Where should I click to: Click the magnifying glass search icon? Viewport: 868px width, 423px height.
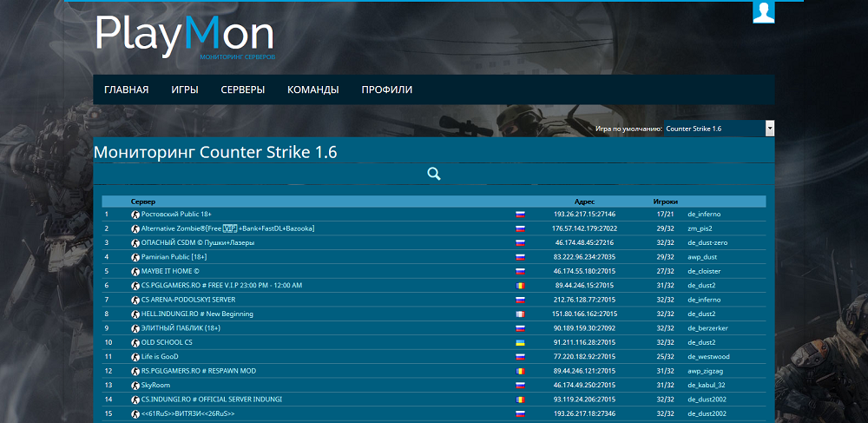434,174
